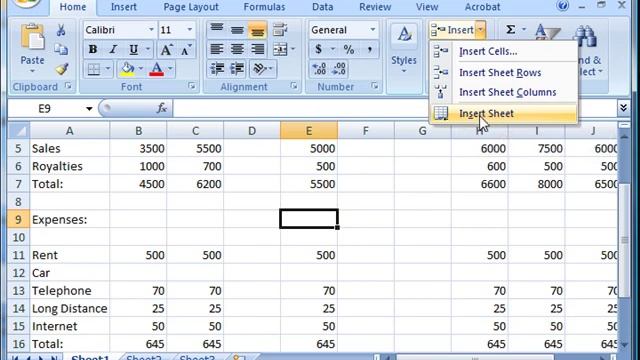The width and height of the screenshot is (640, 360).
Task: Expand the Name Box dropdown arrow
Action: pyautogui.click(x=89, y=109)
